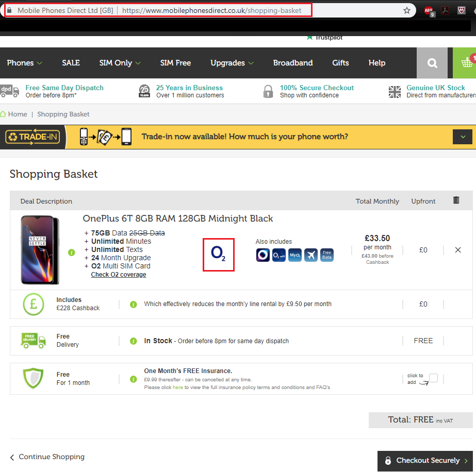
Task: Click the trash bin icon in the basket header
Action: pyautogui.click(x=456, y=200)
